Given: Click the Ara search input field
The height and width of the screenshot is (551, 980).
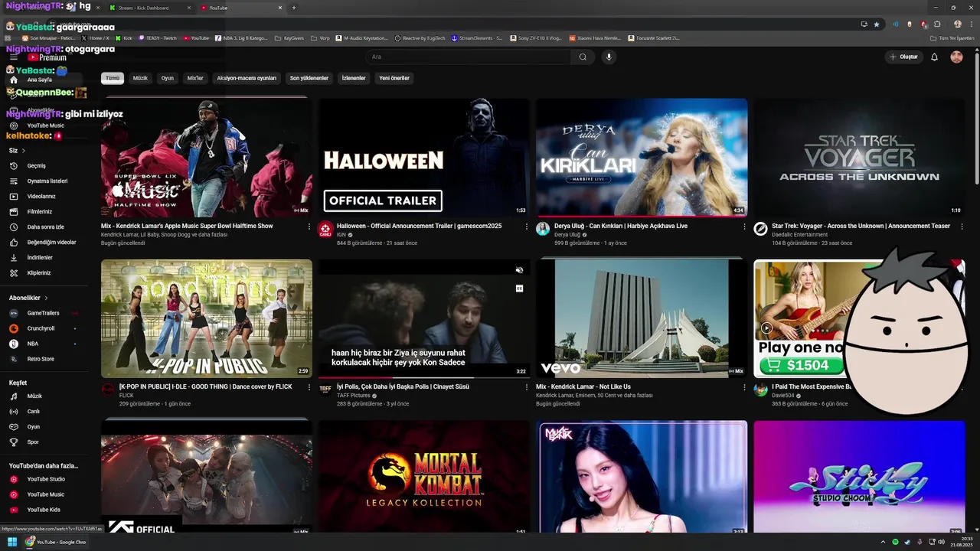Looking at the screenshot, I should [467, 57].
